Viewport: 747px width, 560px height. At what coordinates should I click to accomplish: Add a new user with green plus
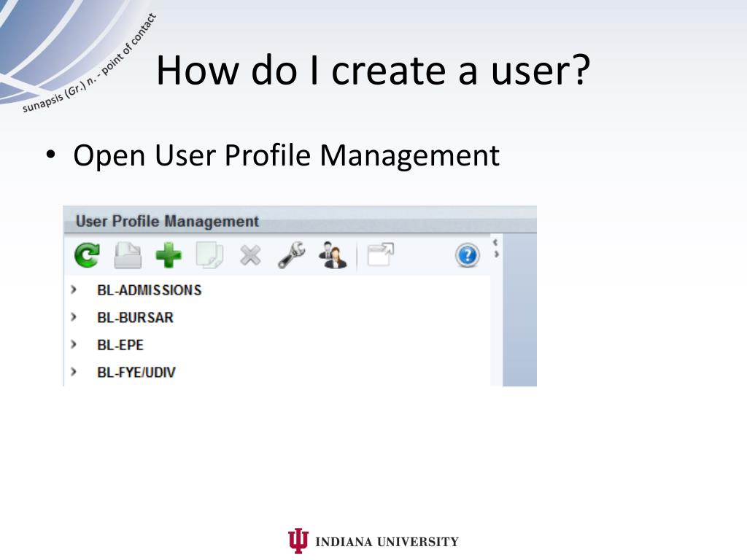coord(169,255)
